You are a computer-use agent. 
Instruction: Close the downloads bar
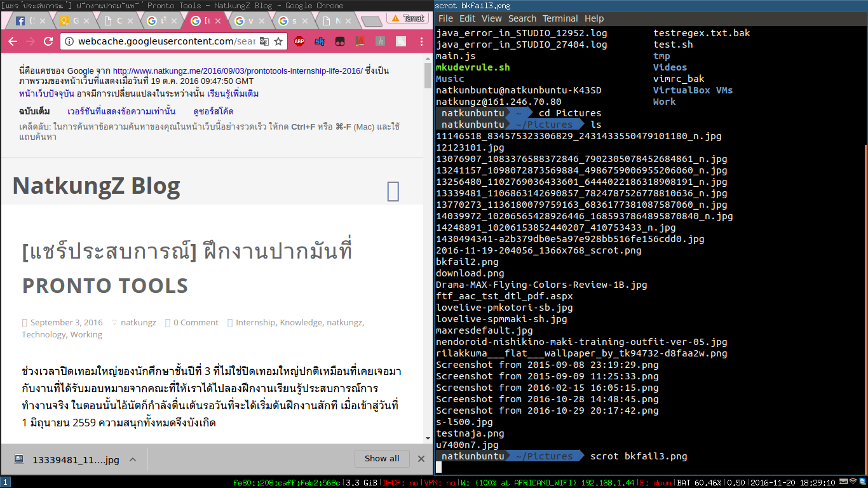click(421, 459)
